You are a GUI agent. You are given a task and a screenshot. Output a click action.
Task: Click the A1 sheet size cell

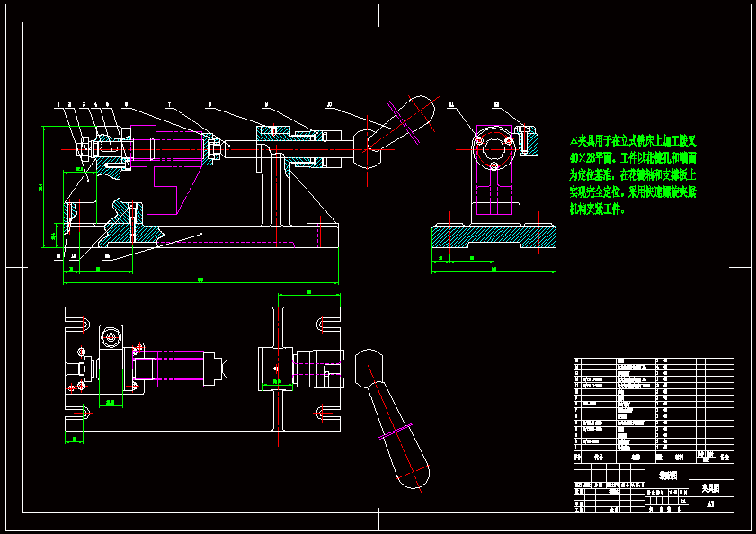[x=711, y=504]
